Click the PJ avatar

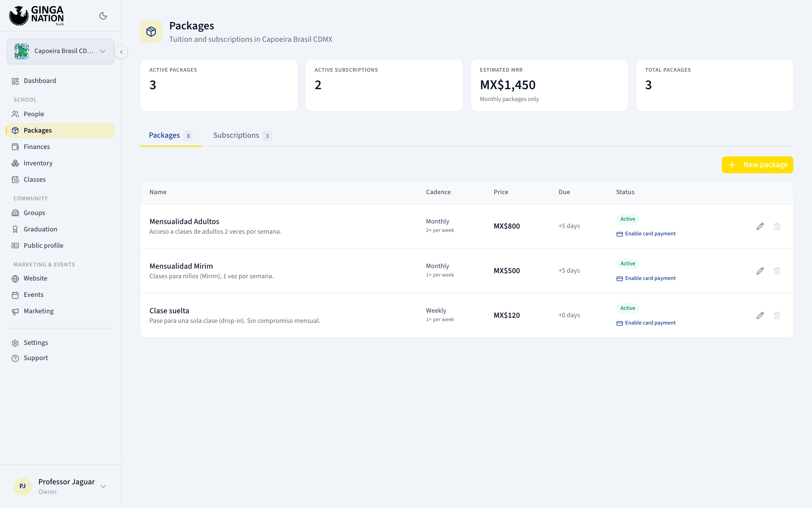click(23, 486)
